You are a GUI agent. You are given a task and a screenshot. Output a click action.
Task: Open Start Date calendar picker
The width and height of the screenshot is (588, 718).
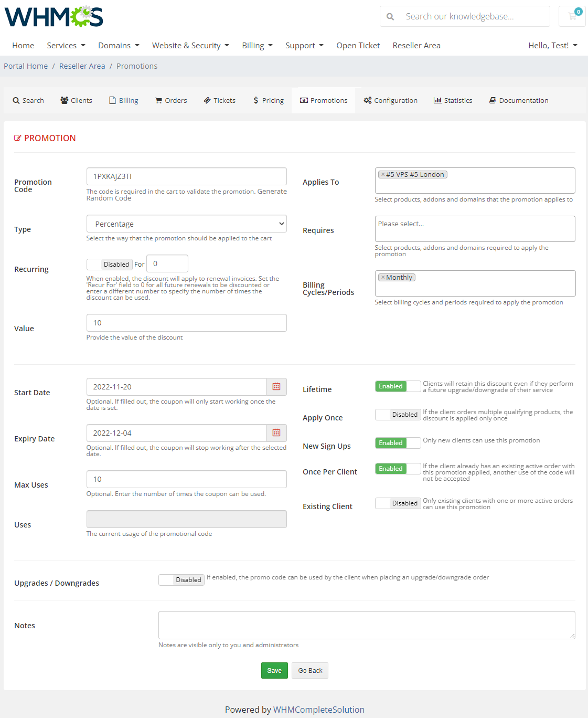[x=276, y=387]
